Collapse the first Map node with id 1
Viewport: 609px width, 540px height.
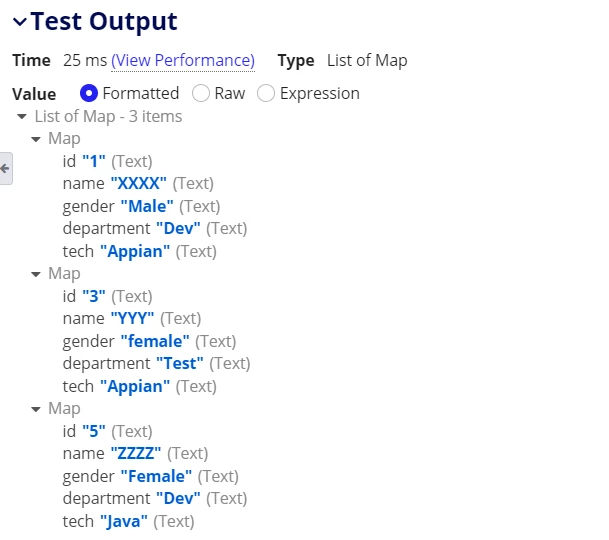pyautogui.click(x=36, y=139)
